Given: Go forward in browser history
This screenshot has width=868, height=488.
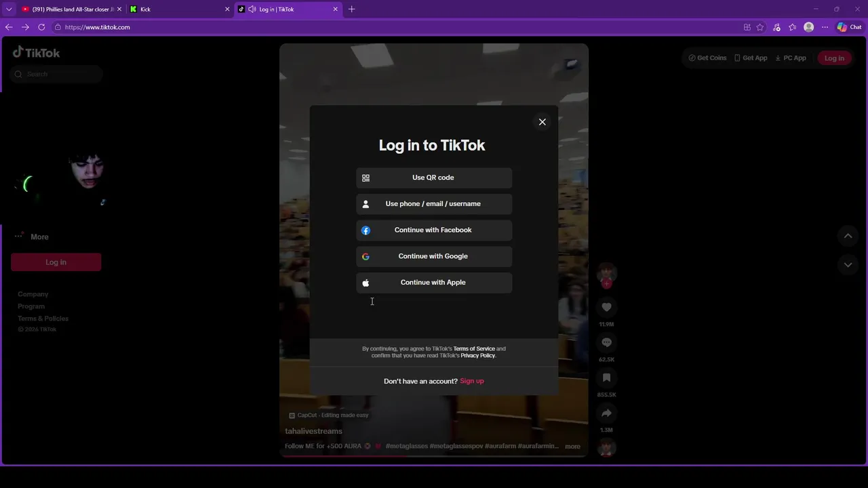Looking at the screenshot, I should (25, 27).
